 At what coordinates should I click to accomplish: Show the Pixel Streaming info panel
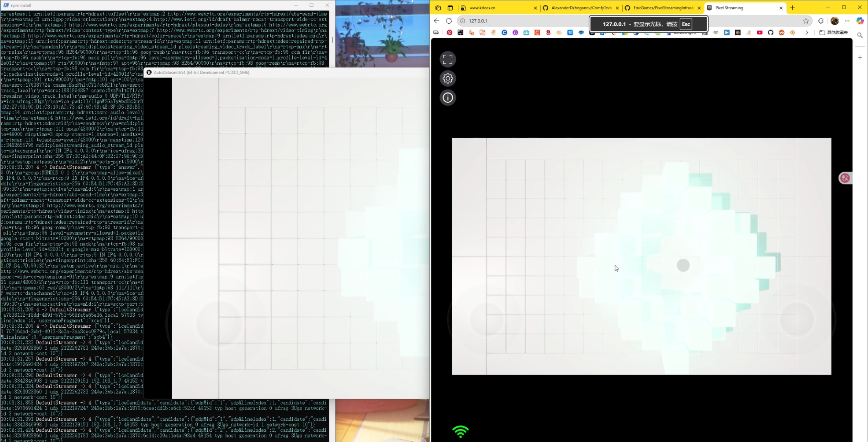[x=448, y=98]
